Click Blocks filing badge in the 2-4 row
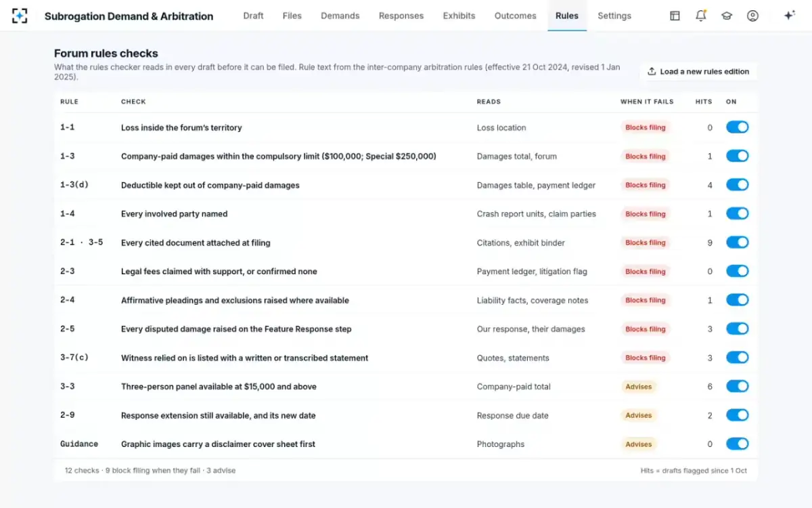 [646, 300]
